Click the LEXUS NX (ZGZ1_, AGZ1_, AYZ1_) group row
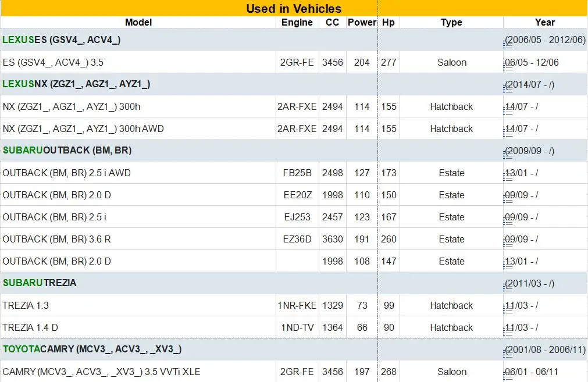Screen dimensions: 588x382 click(x=294, y=84)
